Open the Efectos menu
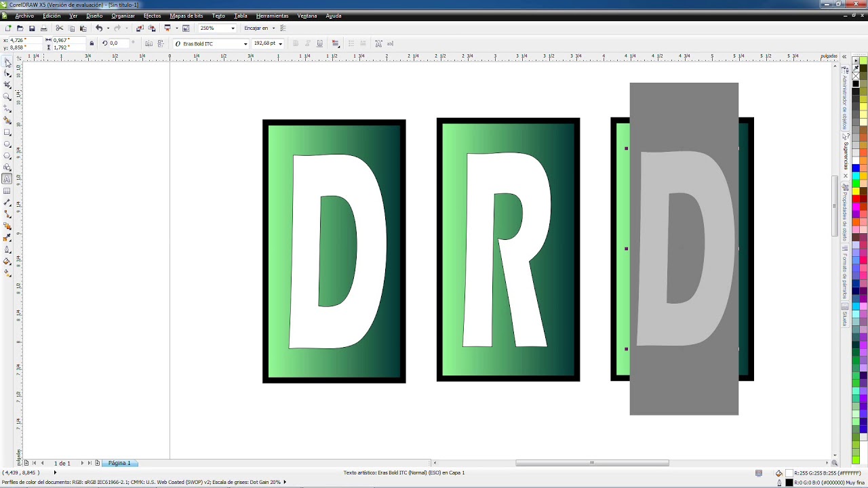The height and width of the screenshot is (488, 868). click(x=153, y=16)
